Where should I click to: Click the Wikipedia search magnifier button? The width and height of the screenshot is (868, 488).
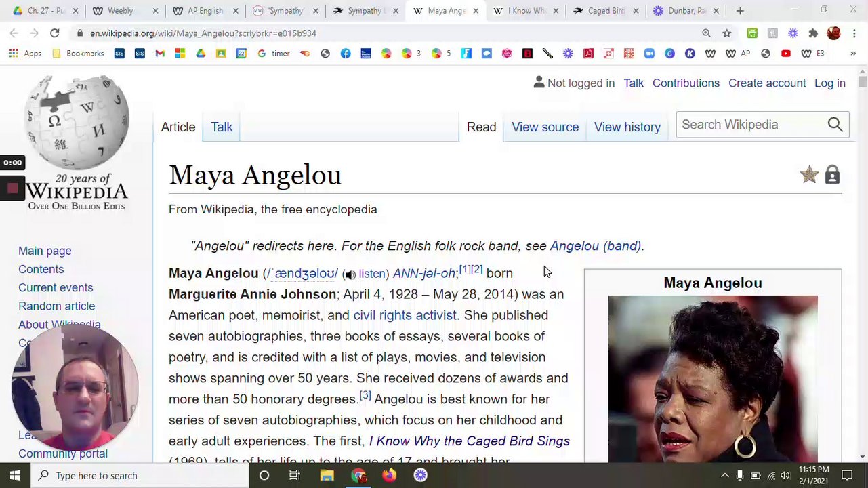click(x=835, y=125)
